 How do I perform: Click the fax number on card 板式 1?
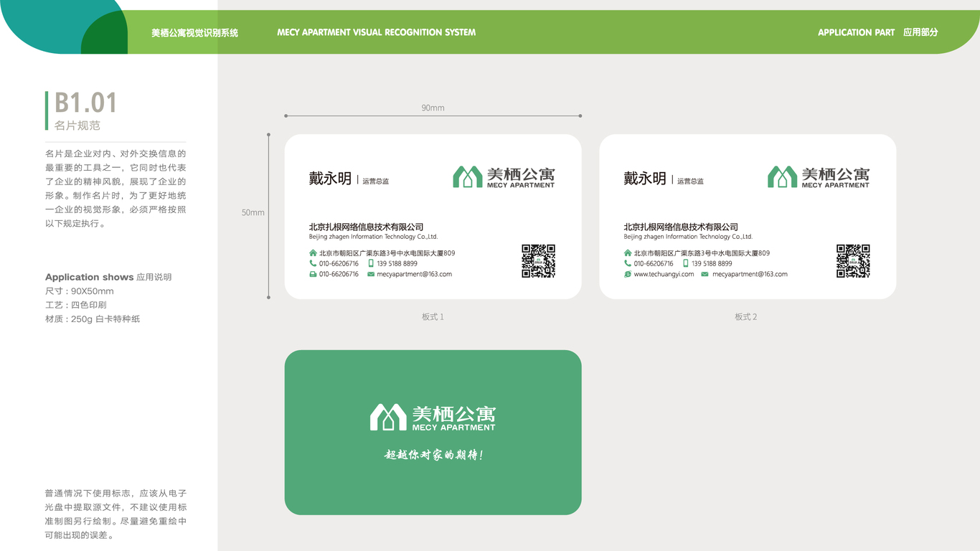(x=339, y=274)
